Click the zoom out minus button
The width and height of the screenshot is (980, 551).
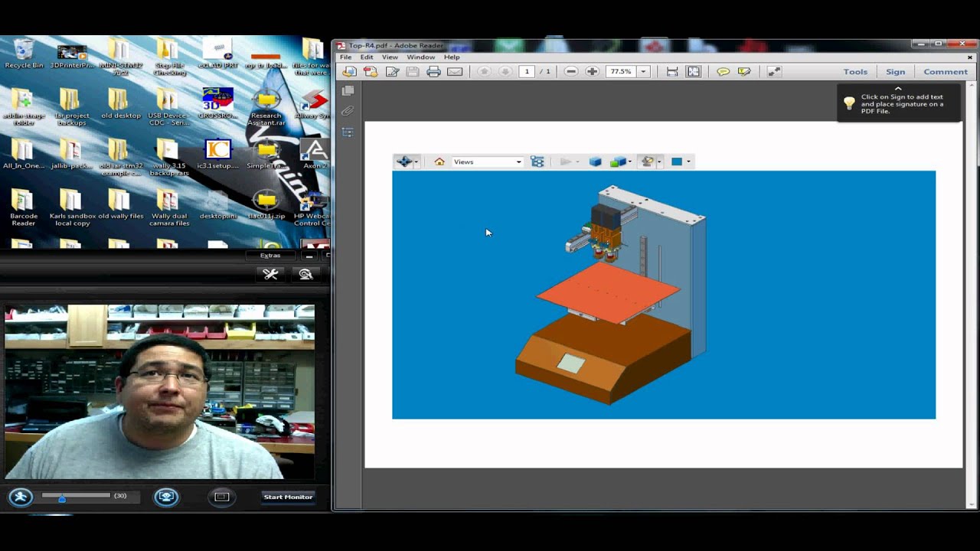(x=570, y=71)
